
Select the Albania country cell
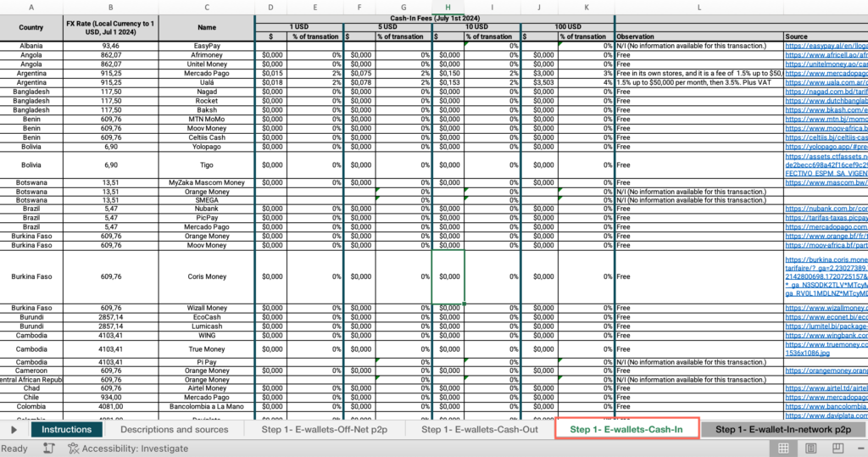tap(31, 46)
